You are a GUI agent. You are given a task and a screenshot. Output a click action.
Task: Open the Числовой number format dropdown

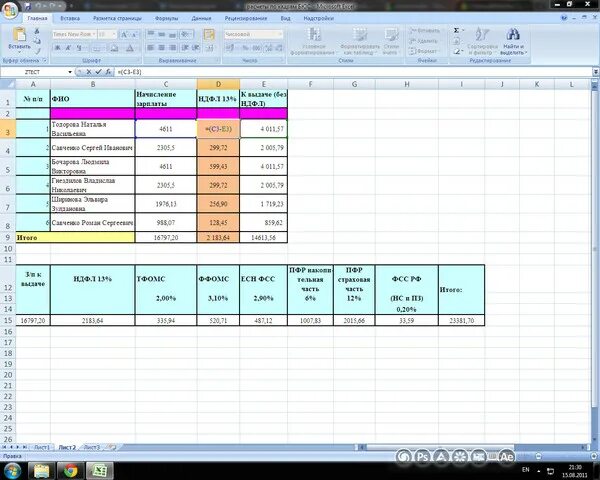(280, 34)
